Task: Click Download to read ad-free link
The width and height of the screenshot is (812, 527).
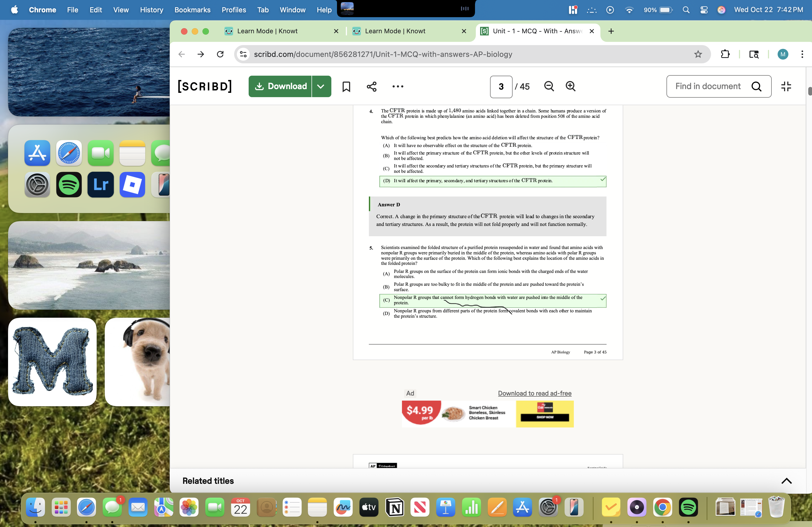Action: pyautogui.click(x=534, y=393)
